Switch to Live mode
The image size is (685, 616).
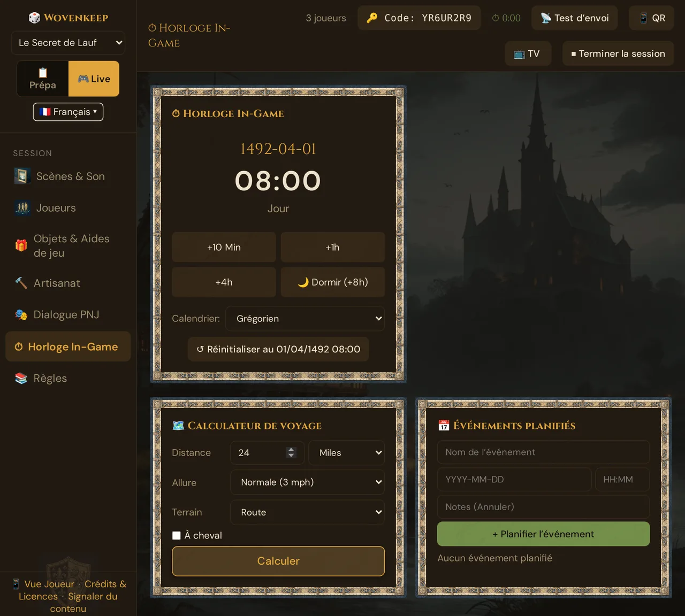click(x=94, y=79)
